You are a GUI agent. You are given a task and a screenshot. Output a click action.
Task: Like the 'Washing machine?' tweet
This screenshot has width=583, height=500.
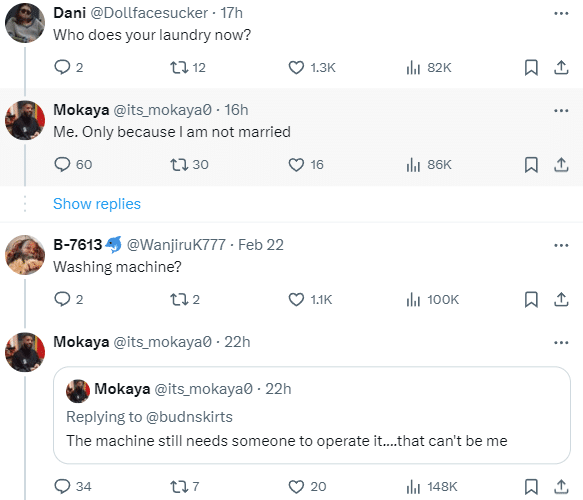point(296,299)
